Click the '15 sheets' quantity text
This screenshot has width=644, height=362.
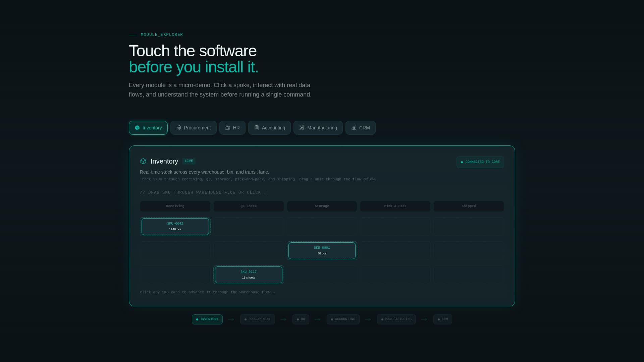point(249,278)
